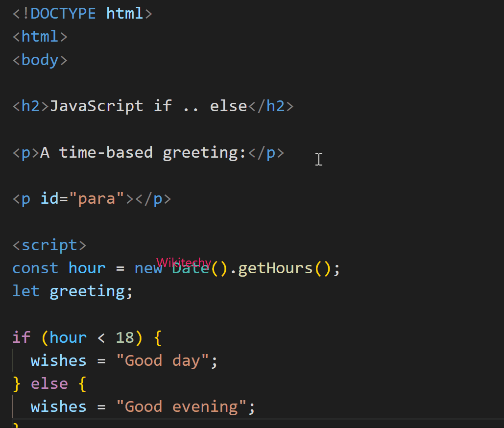Click the hour variable name
This screenshot has height=428, width=504.
(x=87, y=268)
